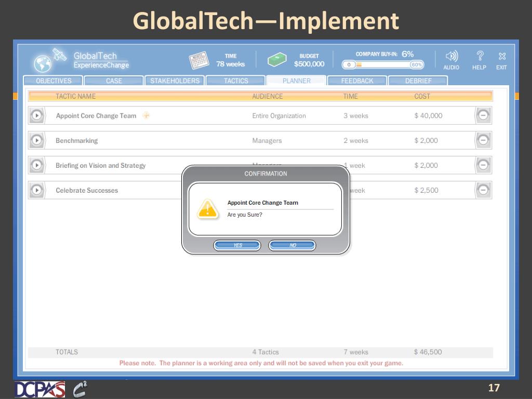Click the 78 weeks time readout

point(230,64)
